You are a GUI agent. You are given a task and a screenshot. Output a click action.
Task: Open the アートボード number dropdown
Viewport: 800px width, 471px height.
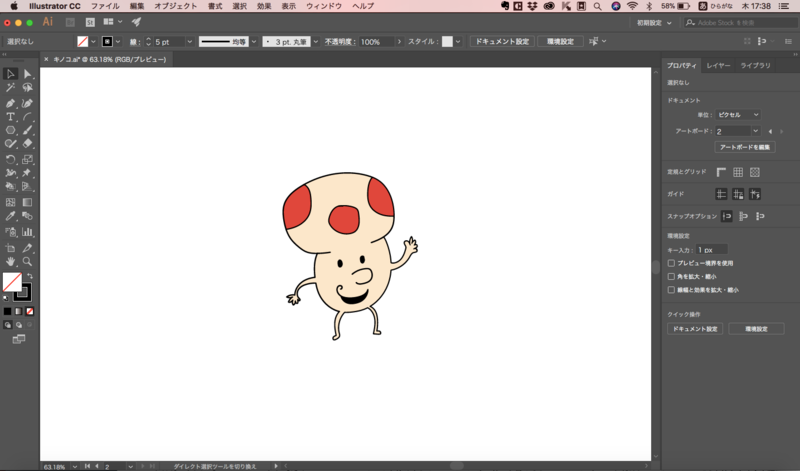click(x=756, y=131)
